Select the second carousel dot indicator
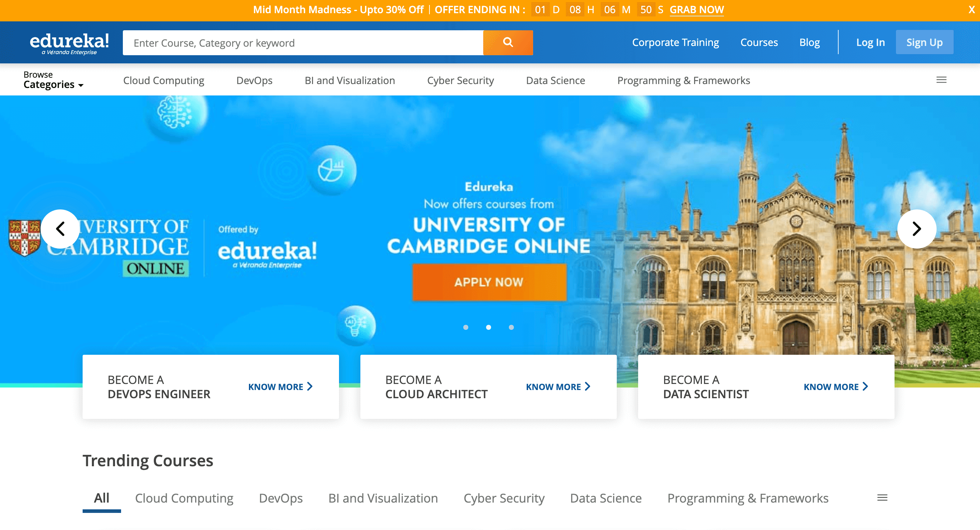This screenshot has height=530, width=980. (489, 327)
